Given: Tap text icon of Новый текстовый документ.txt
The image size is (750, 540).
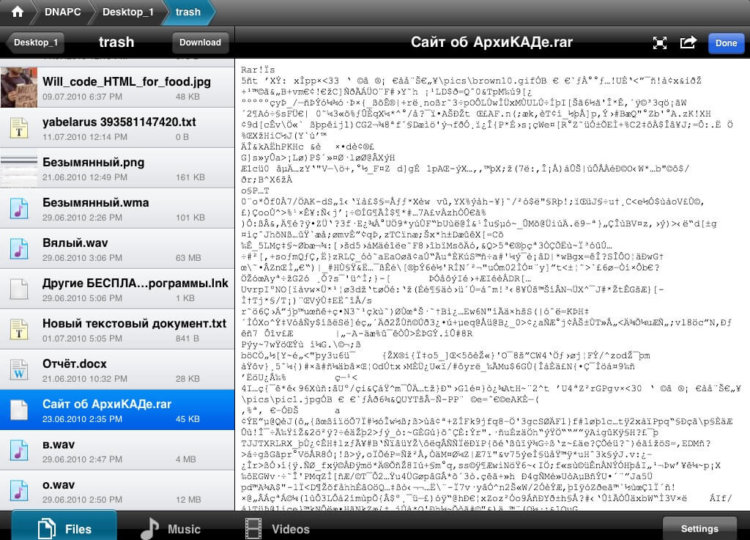Looking at the screenshot, I should coord(19,330).
